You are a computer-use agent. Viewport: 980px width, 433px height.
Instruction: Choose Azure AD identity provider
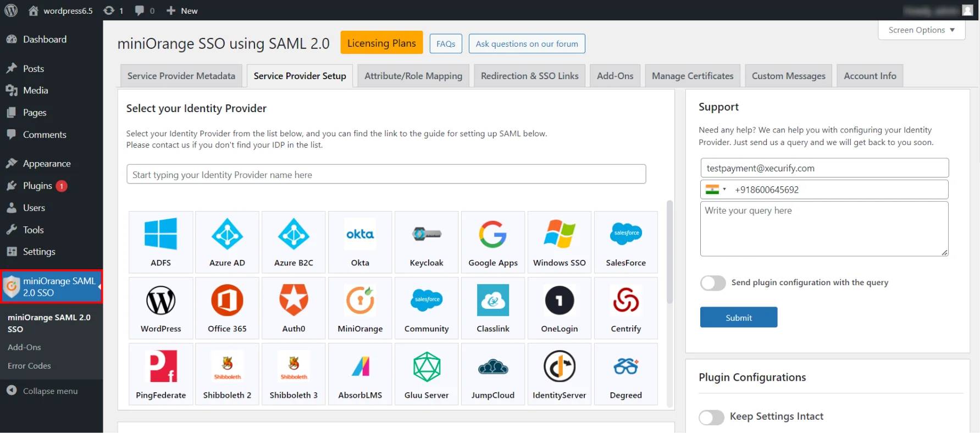point(228,242)
